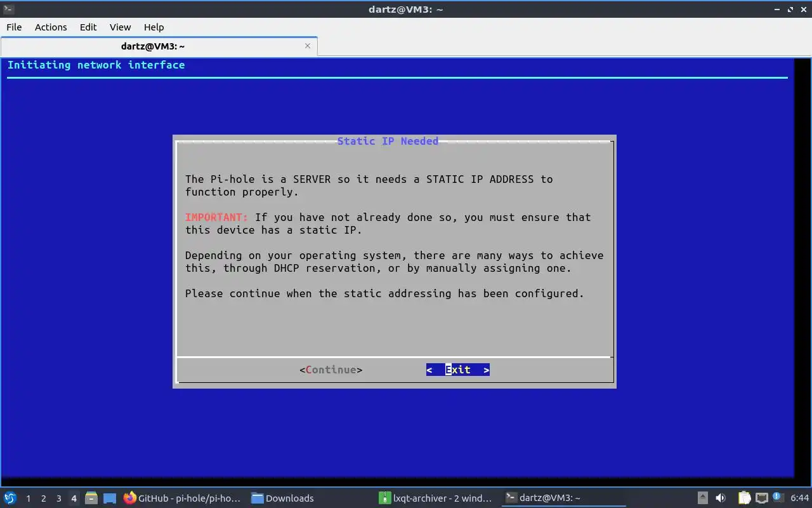
Task: Launch the file manager from the quick launch
Action: coord(91,498)
